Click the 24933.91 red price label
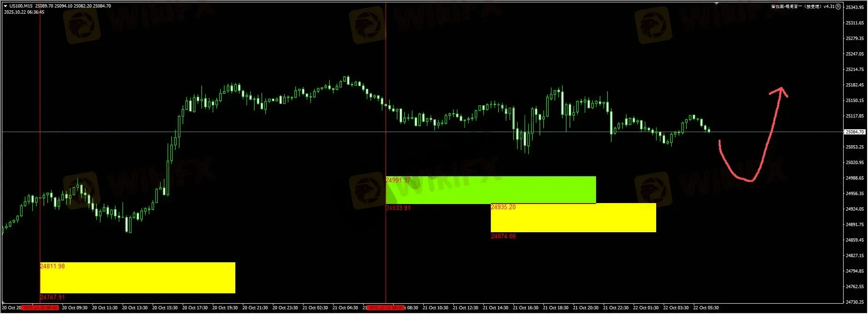868x314 pixels. (398, 208)
